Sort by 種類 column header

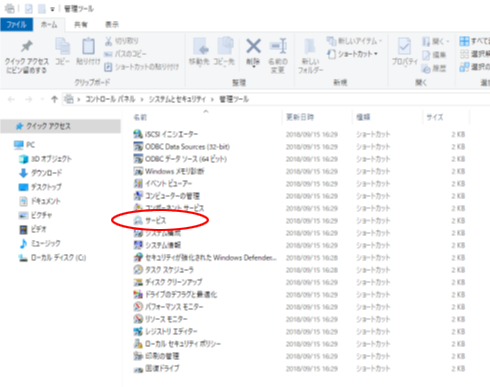pos(363,117)
